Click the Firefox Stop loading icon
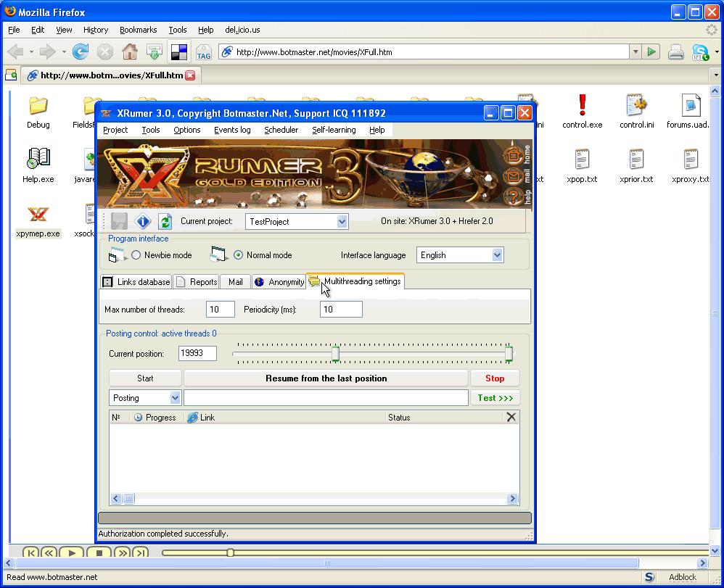The image size is (724, 588). click(x=105, y=51)
